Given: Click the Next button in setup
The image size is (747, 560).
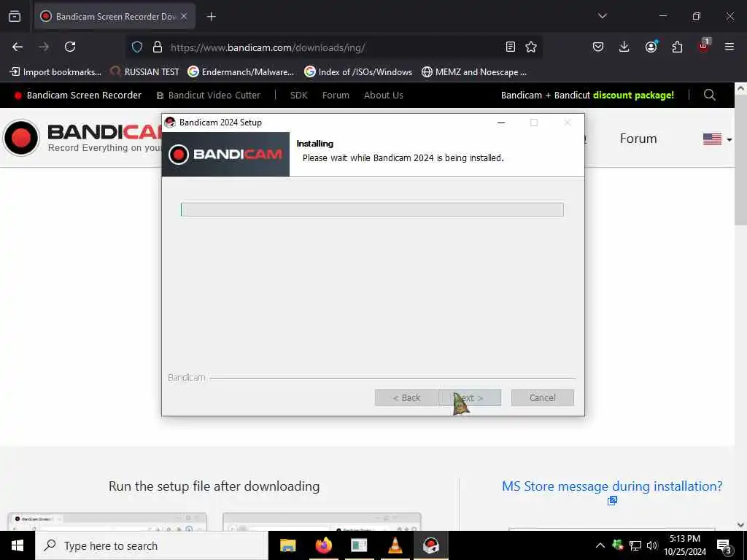Looking at the screenshot, I should coord(470,397).
